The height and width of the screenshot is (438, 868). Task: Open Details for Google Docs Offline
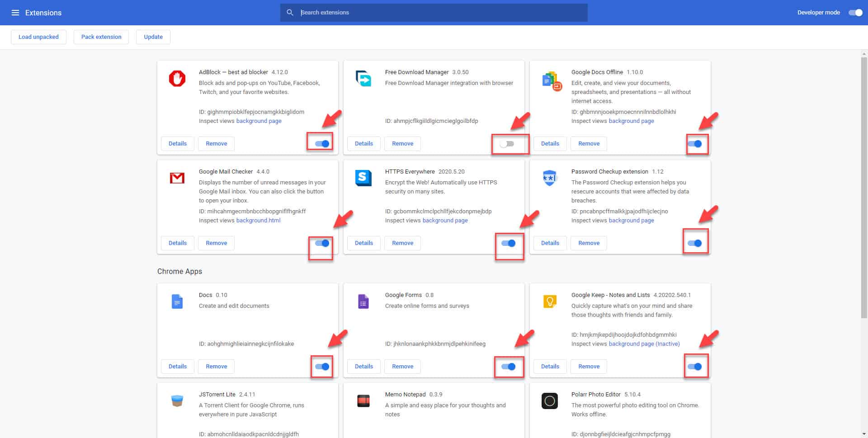550,144
